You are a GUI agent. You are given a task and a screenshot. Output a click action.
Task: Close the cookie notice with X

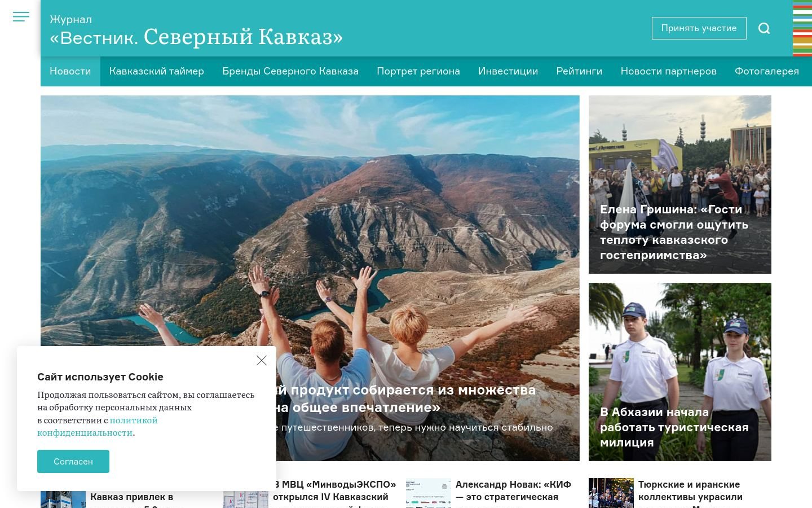tap(262, 360)
